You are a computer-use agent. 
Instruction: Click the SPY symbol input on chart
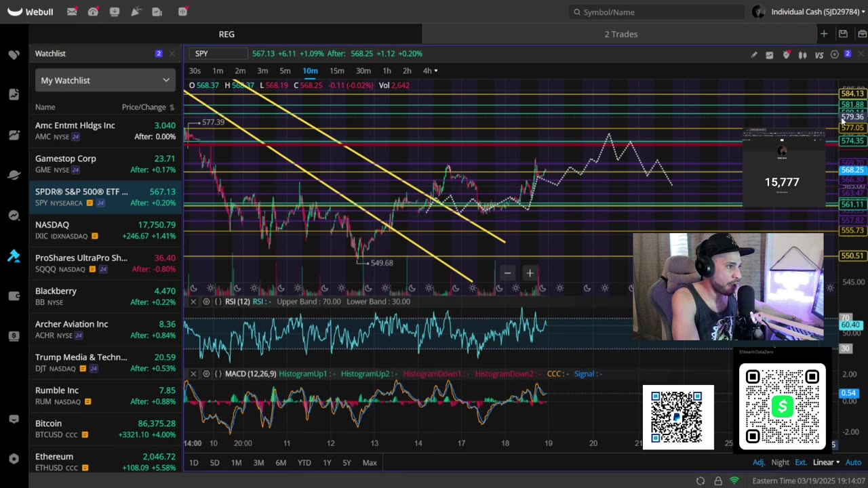click(x=218, y=54)
